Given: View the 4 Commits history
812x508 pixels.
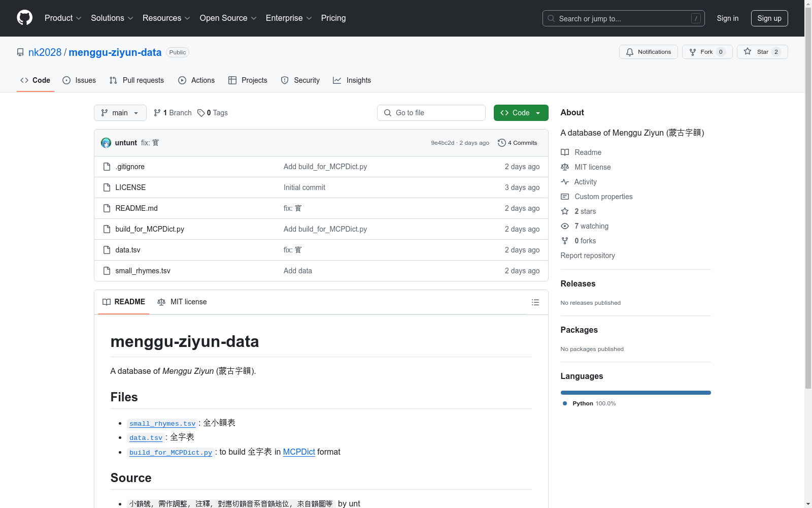Looking at the screenshot, I should coord(518,143).
